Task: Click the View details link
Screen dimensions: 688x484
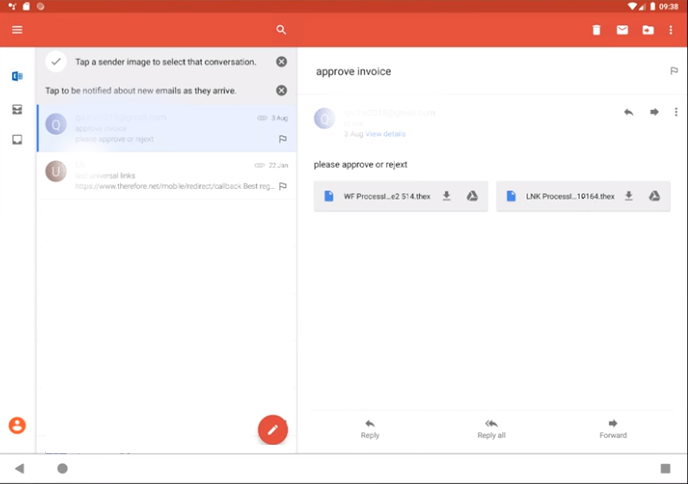Action: pos(385,134)
